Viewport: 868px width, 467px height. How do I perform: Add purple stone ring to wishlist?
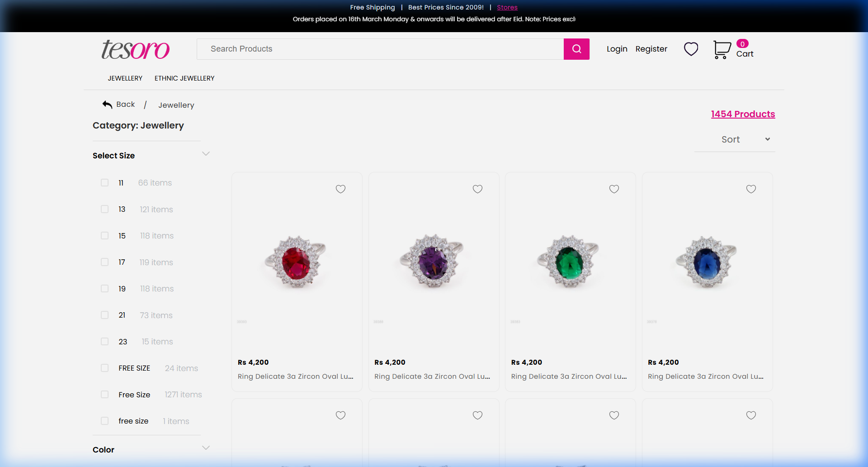pos(477,189)
